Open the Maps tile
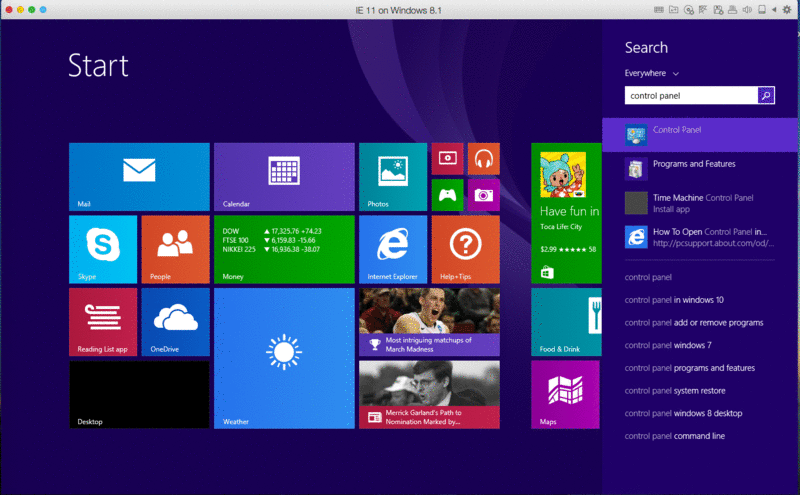The width and height of the screenshot is (800, 496). (565, 394)
